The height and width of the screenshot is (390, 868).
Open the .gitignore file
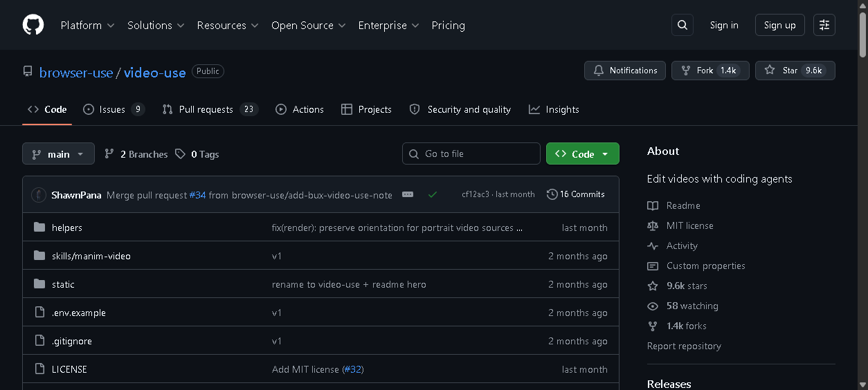click(72, 341)
